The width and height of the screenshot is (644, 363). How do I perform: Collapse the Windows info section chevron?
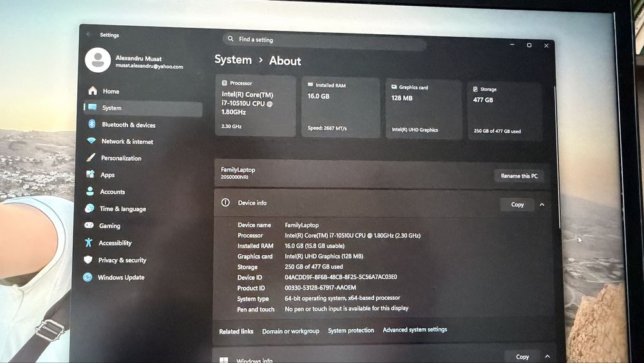click(x=547, y=357)
